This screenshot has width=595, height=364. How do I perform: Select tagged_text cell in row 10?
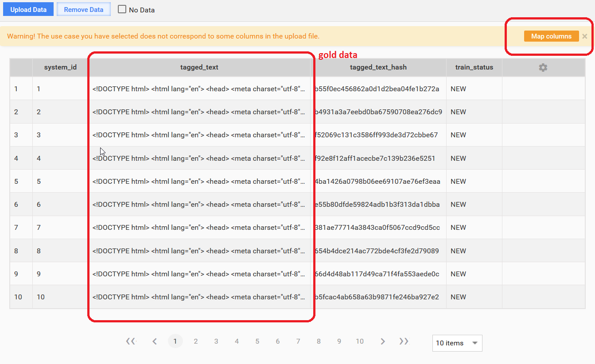[199, 297]
